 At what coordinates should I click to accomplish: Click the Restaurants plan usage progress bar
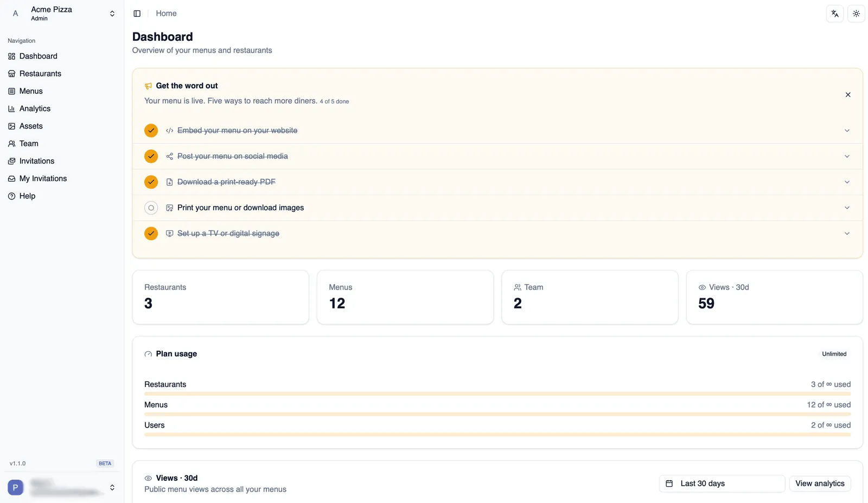coord(497,394)
